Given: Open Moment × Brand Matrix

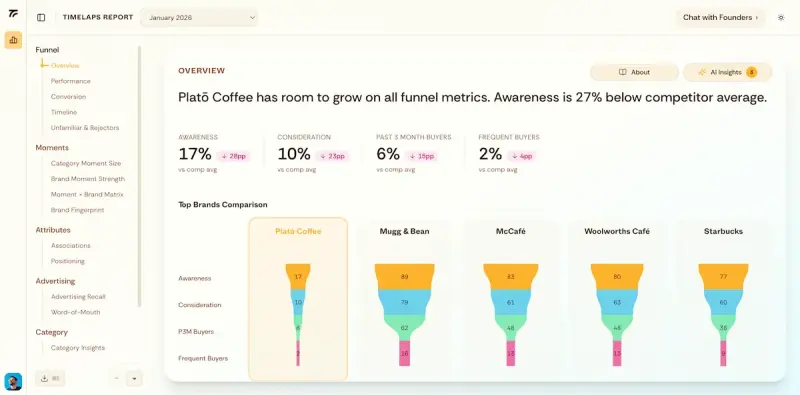Looking at the screenshot, I should pyautogui.click(x=87, y=194).
